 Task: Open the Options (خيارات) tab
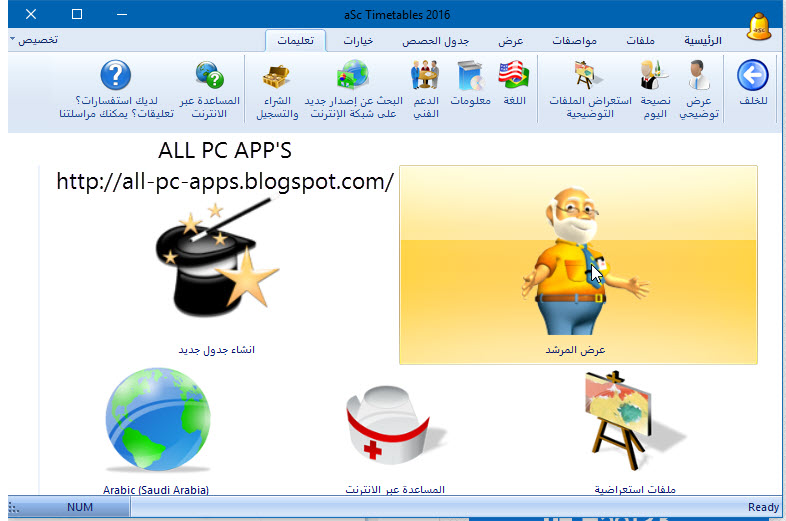359,41
